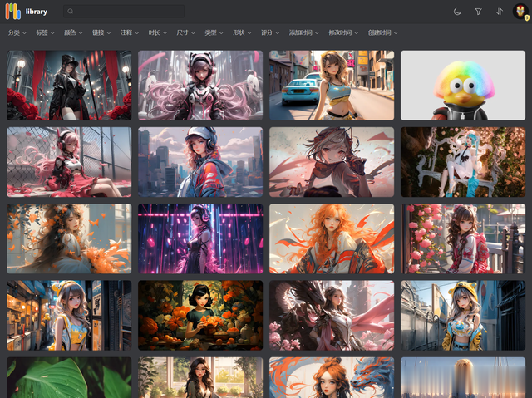This screenshot has width=532, height=398.
Task: Expand the 尺寸 filter dropdown
Action: pyautogui.click(x=186, y=32)
